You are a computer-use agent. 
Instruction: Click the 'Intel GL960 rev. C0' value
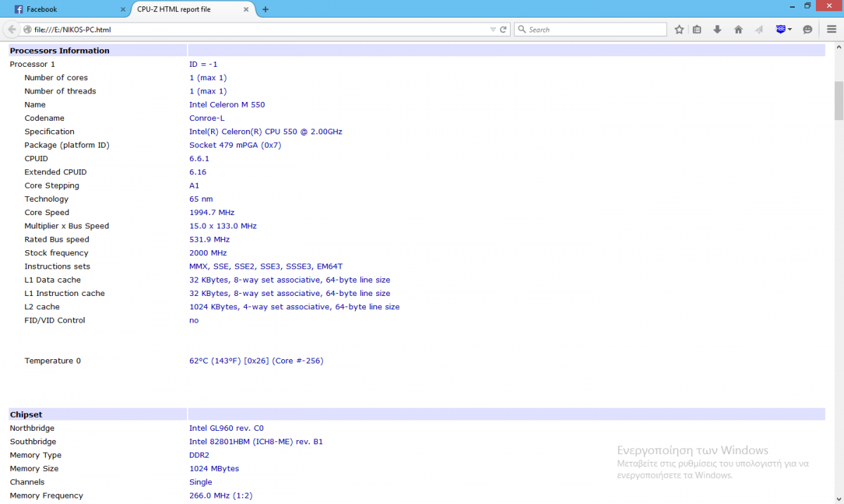[x=226, y=428]
